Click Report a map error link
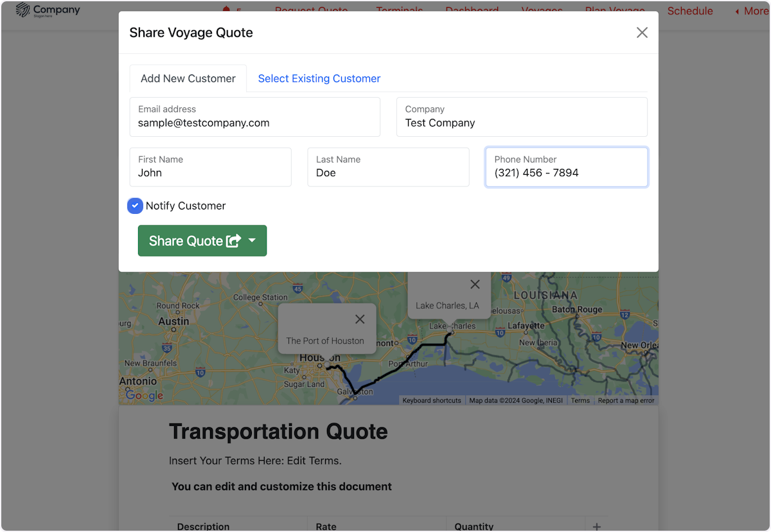Screen dimensions: 771x532 [625, 400]
